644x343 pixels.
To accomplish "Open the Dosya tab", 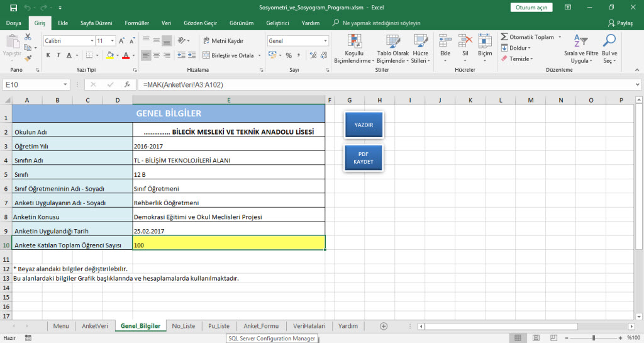I will 14,23.
